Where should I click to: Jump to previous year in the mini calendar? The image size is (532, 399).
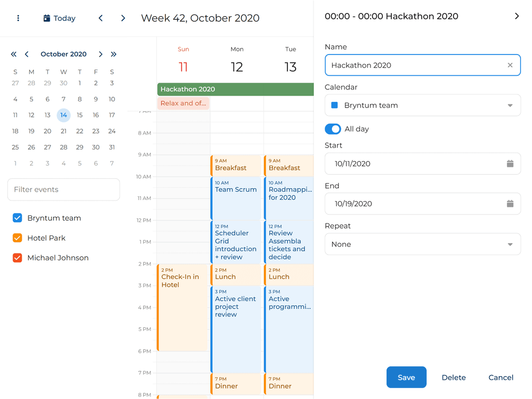point(14,54)
